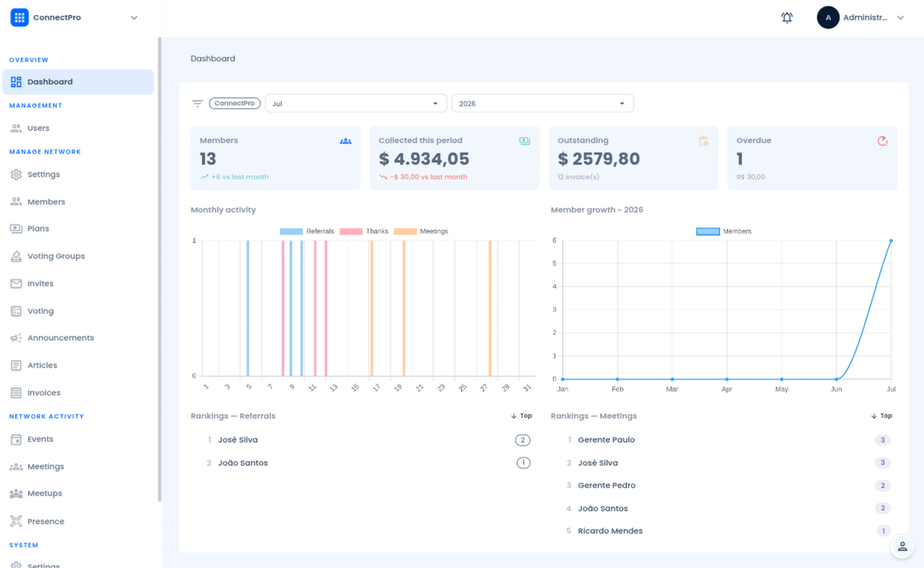Click José Silva count badge 2
Image resolution: width=924 pixels, height=568 pixels.
[522, 440]
